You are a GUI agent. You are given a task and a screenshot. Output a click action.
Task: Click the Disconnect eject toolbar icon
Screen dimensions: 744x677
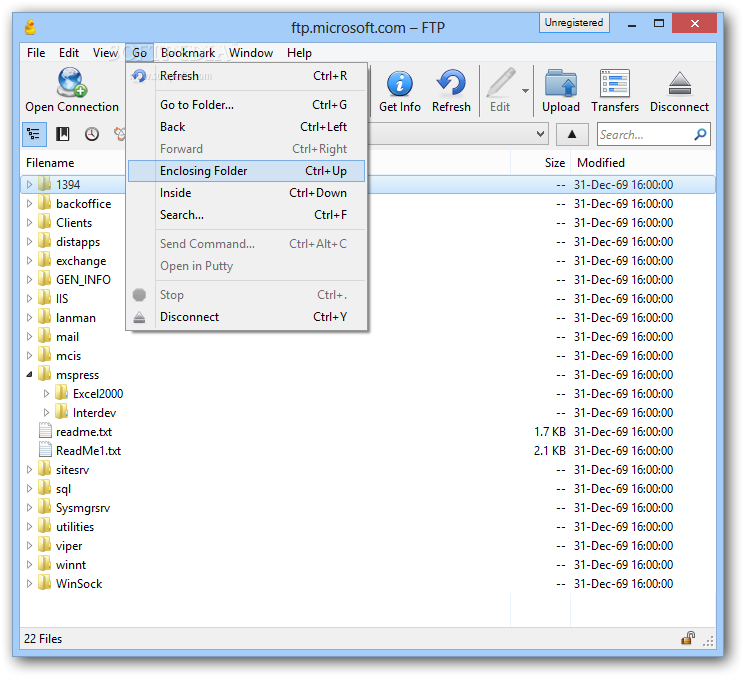[x=679, y=83]
